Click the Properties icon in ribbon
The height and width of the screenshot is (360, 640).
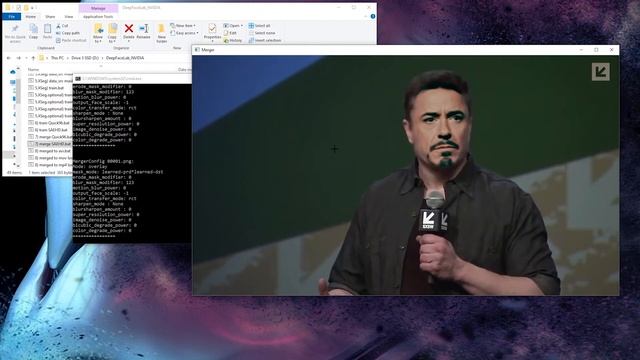pos(212,28)
